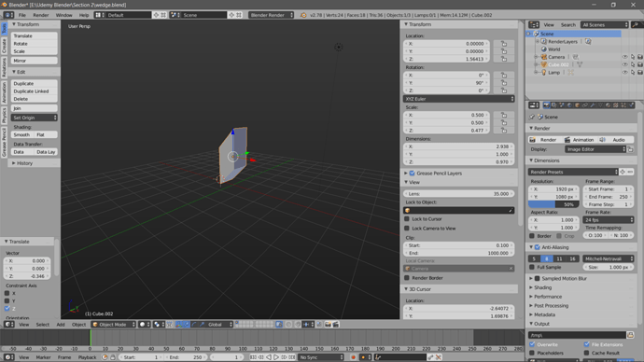Click the viewport shading sphere icon
Viewport: 644px width, 362px height.
(143, 325)
